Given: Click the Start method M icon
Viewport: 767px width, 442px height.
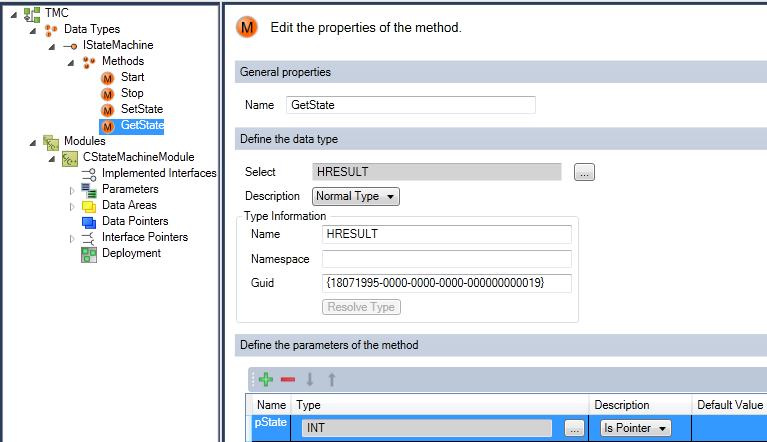Looking at the screenshot, I should (x=108, y=78).
